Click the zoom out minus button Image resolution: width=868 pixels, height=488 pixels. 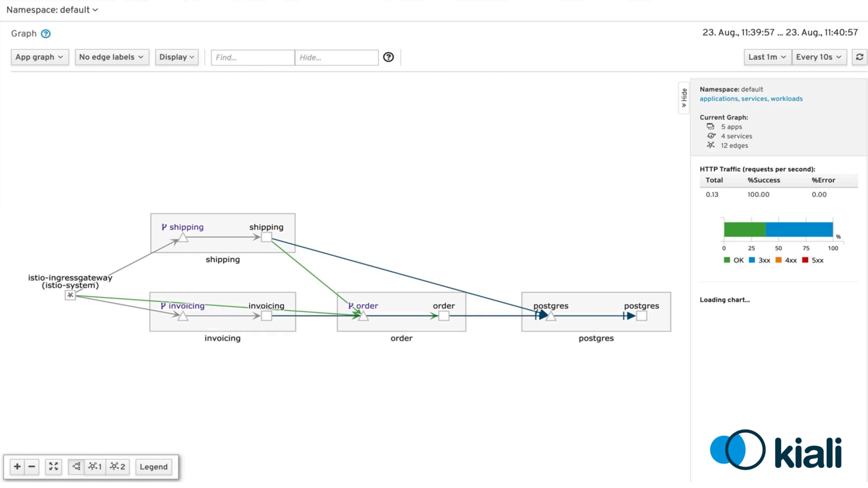tap(32, 466)
